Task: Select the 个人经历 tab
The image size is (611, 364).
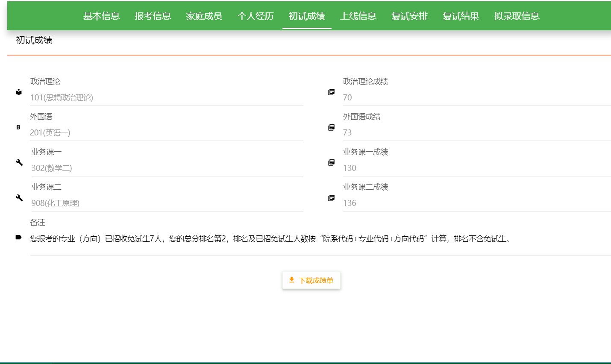Action: point(256,16)
